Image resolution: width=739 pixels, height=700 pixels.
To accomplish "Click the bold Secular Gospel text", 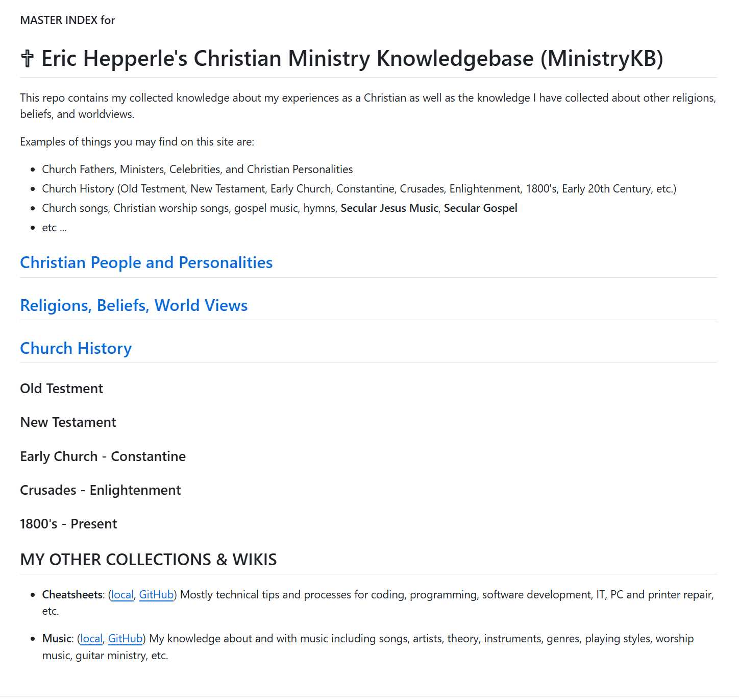I will [480, 208].
